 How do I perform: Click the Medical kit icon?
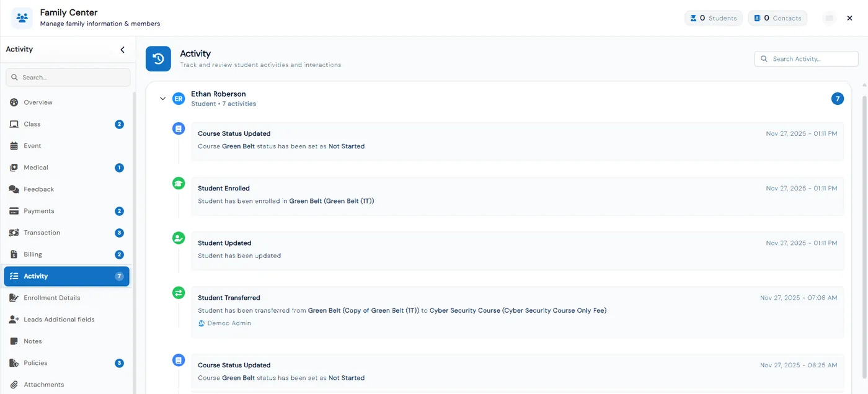(x=14, y=168)
